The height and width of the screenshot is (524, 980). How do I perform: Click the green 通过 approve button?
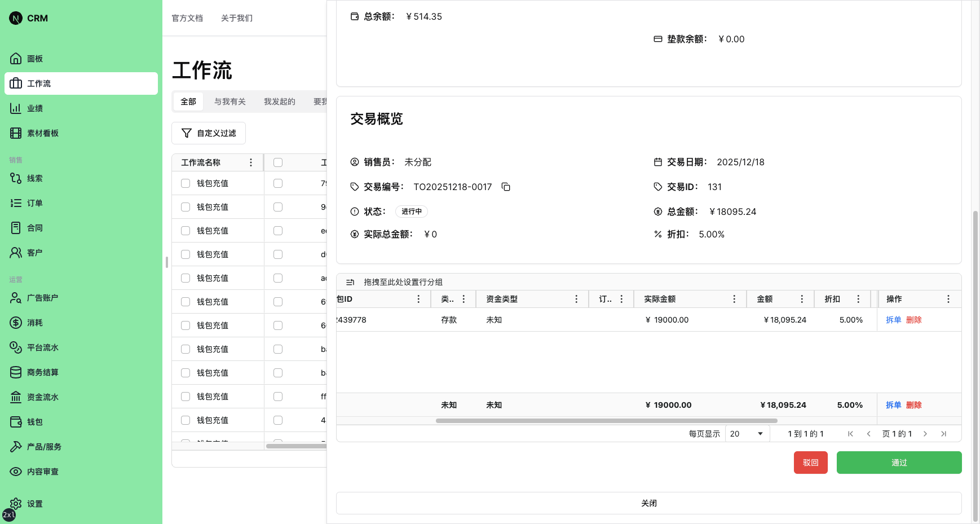click(x=899, y=462)
